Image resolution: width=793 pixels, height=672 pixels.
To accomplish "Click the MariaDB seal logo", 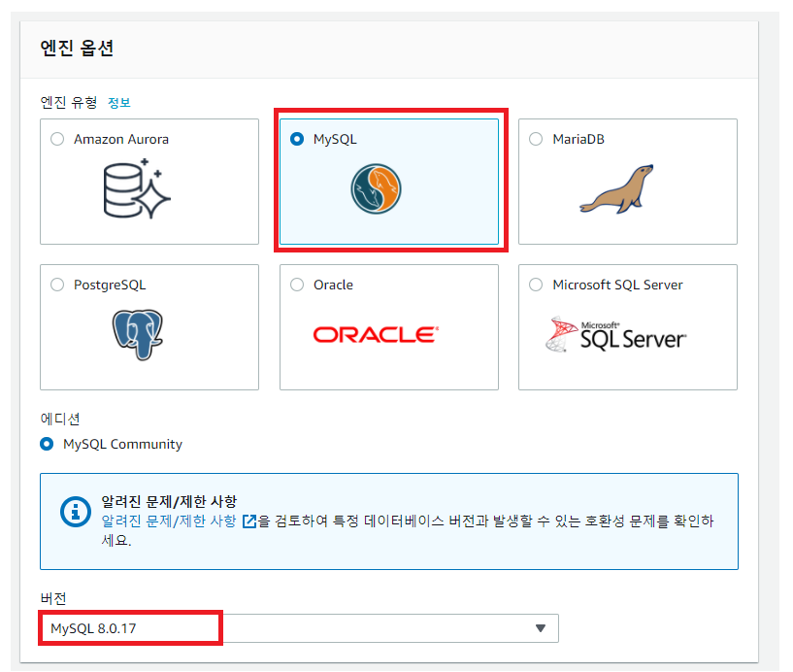I will [616, 188].
